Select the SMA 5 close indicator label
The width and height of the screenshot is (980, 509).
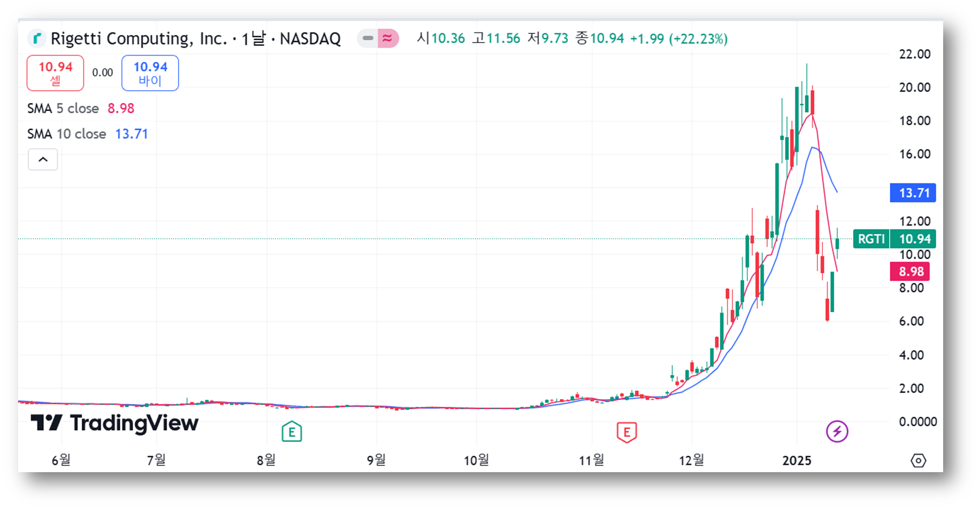(x=63, y=108)
